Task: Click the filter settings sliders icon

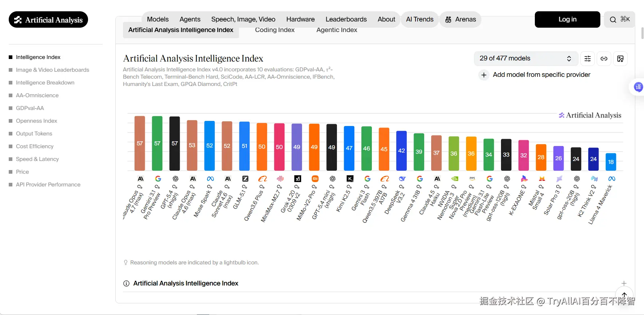Action: pos(588,59)
